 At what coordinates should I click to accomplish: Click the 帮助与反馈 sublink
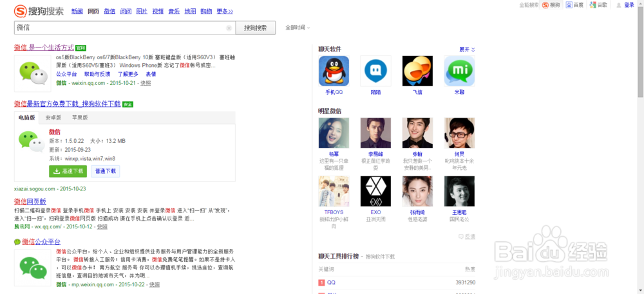(x=97, y=74)
